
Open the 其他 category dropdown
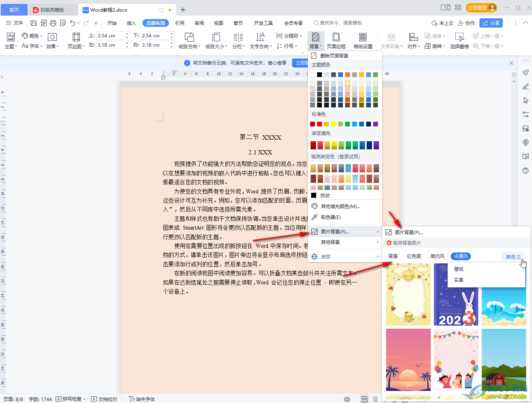[513, 257]
